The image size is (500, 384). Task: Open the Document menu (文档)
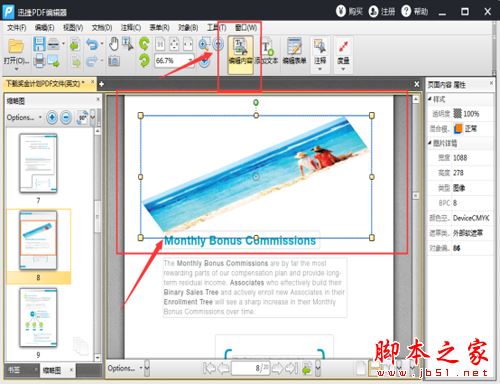coord(102,28)
